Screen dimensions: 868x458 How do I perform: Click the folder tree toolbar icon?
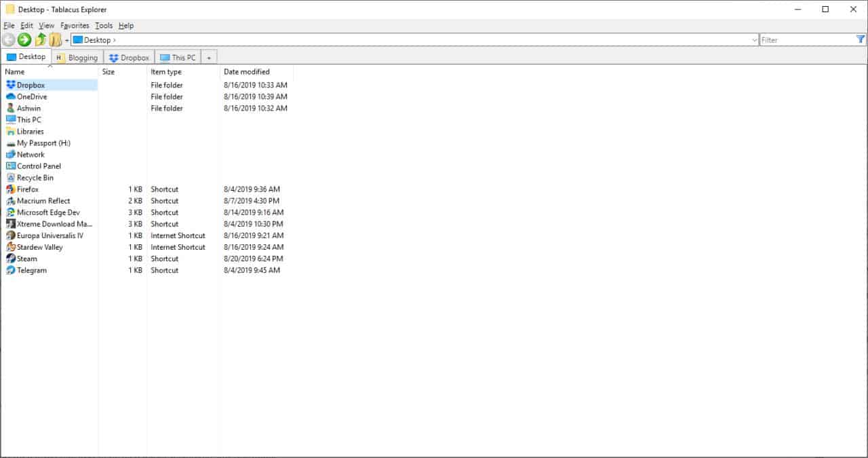[54, 39]
